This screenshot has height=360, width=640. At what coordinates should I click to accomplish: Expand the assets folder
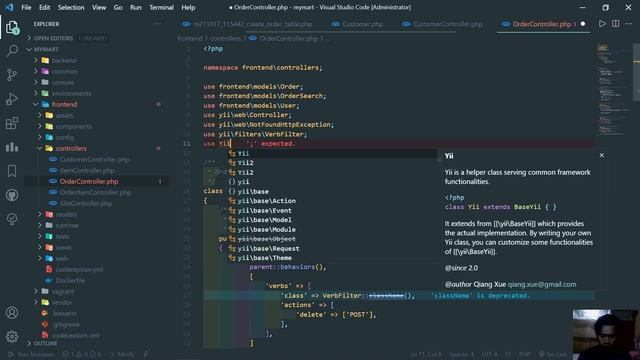coord(64,116)
